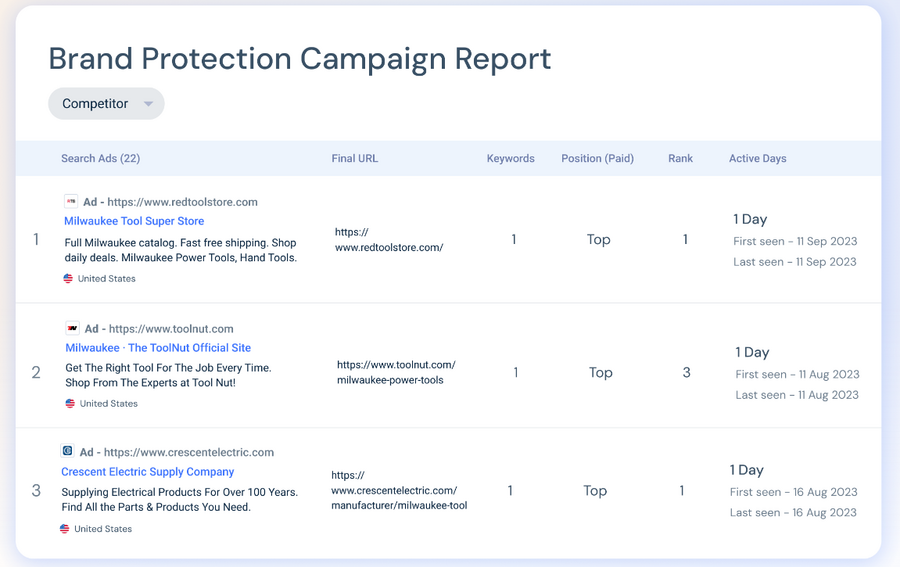Image resolution: width=900 pixels, height=567 pixels.
Task: Click row number 2
Action: tap(36, 373)
